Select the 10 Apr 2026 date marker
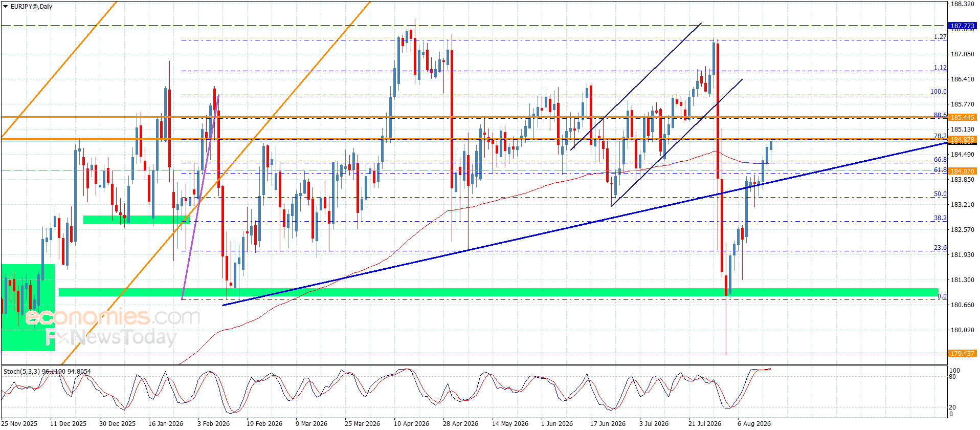The image size is (980, 430). pyautogui.click(x=411, y=423)
